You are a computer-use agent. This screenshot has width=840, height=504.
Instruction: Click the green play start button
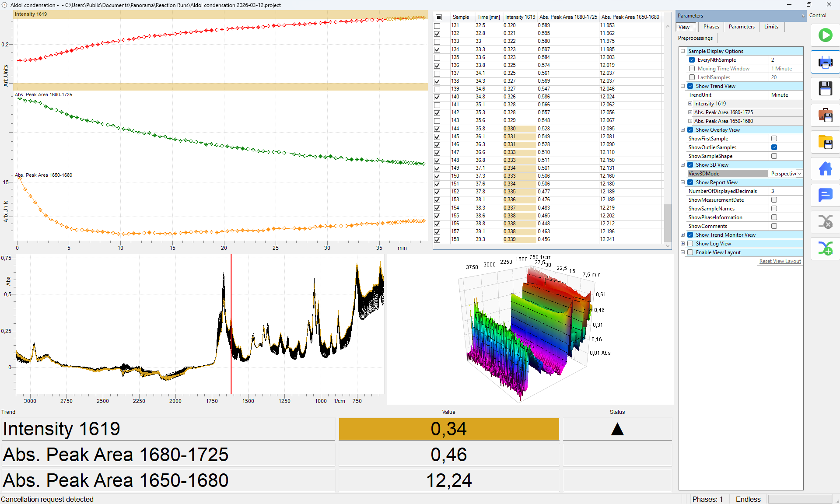pyautogui.click(x=825, y=35)
